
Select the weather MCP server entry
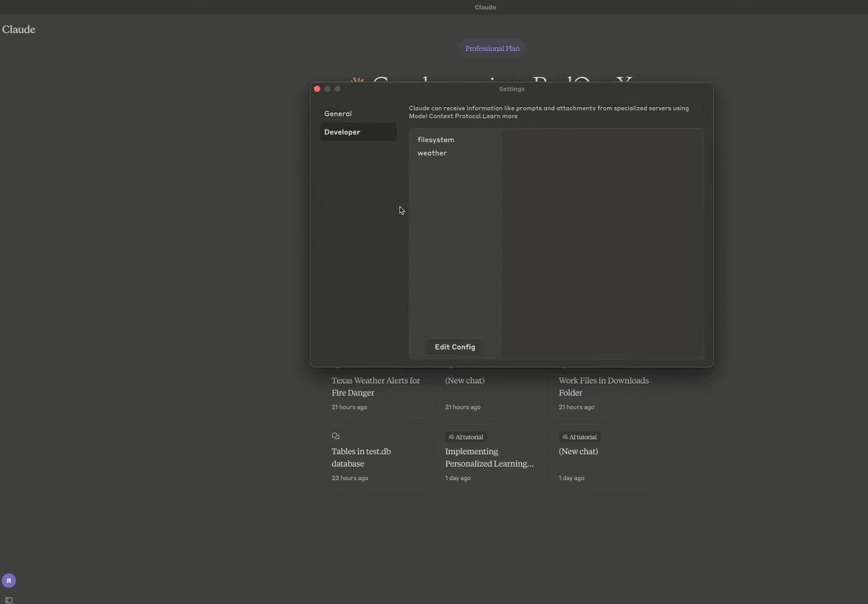433,153
